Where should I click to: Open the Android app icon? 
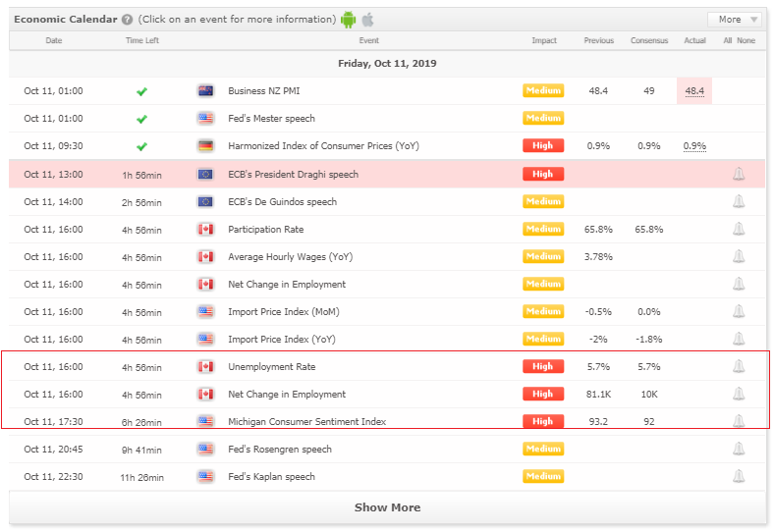click(348, 20)
